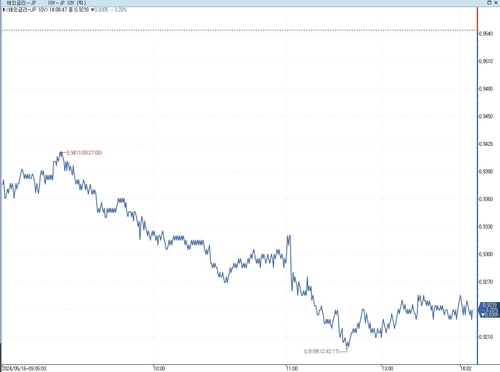This screenshot has height=372, width=500.
Task: Click the 0.9480 price axis label
Action: pyautogui.click(x=486, y=89)
